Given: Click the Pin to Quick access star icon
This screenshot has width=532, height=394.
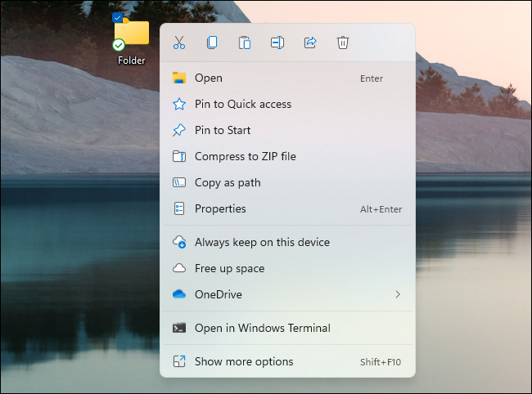Looking at the screenshot, I should click(x=179, y=105).
